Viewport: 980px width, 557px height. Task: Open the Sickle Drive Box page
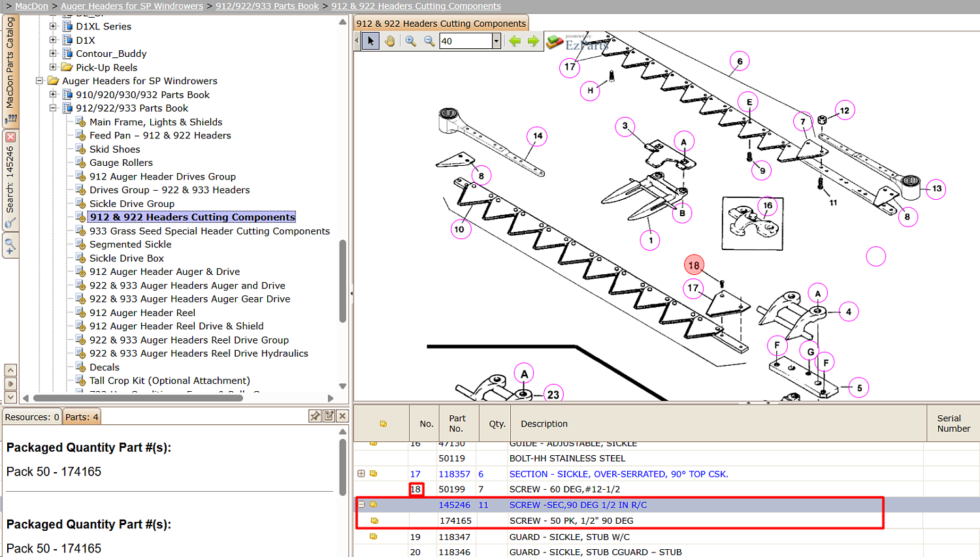tap(127, 259)
